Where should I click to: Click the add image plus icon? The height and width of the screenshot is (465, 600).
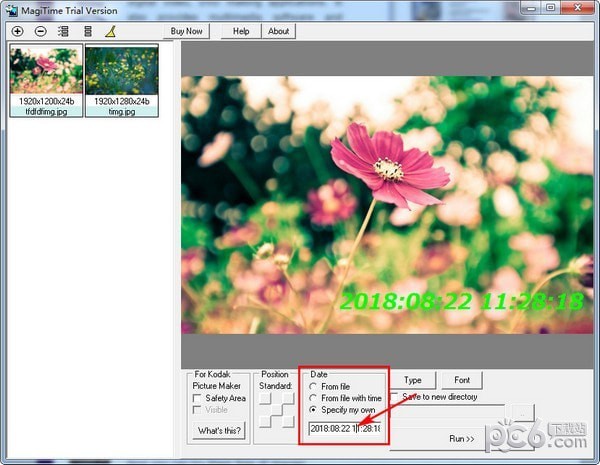click(x=17, y=31)
